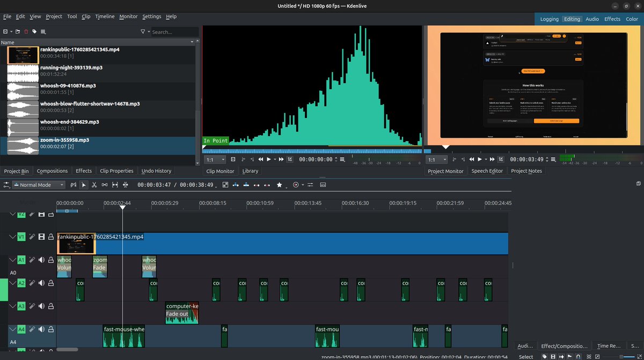This screenshot has height=360, width=644.
Task: Collapse track A1 chevron
Action: tap(13, 260)
